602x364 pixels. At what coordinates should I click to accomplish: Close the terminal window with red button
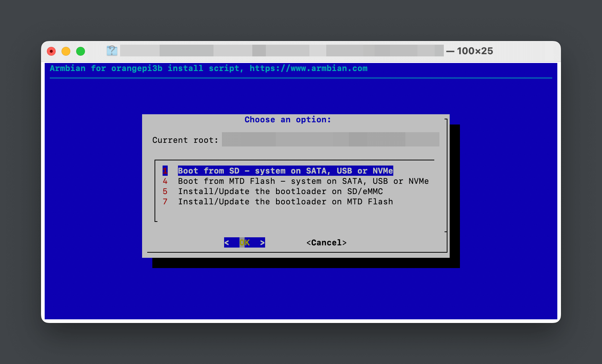[x=52, y=51]
